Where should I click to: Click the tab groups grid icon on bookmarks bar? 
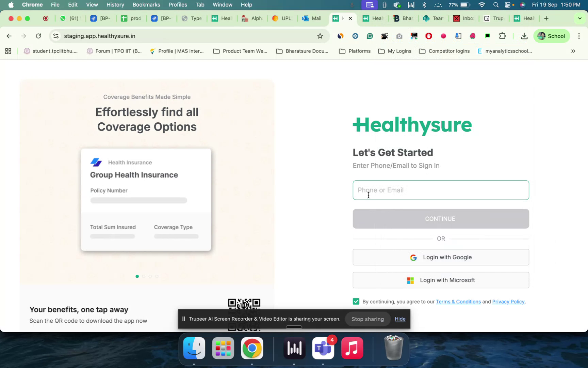[8, 51]
